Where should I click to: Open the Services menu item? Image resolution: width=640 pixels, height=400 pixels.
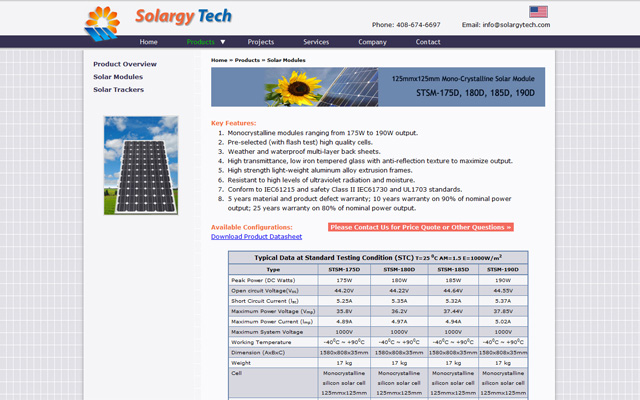[316, 42]
